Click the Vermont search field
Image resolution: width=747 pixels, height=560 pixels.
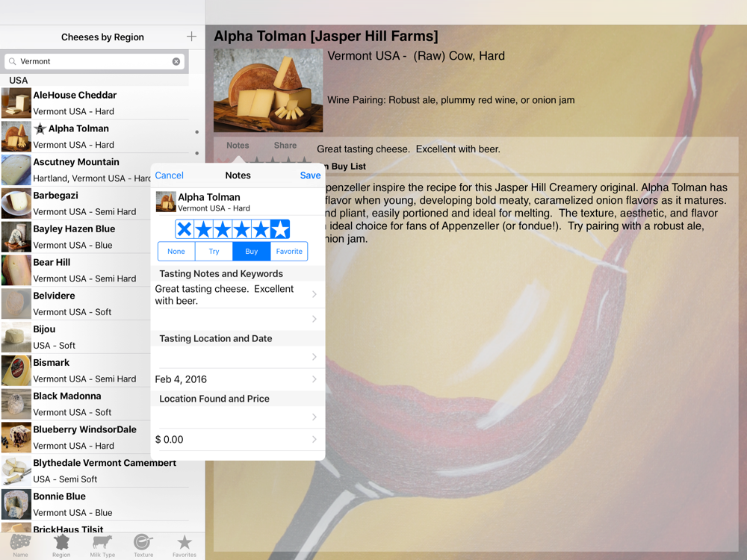94,61
